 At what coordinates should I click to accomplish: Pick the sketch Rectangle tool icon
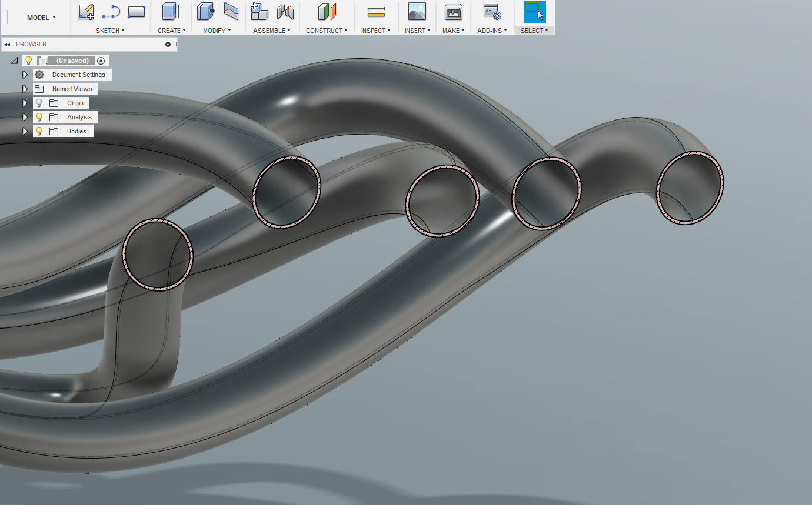[x=136, y=11]
